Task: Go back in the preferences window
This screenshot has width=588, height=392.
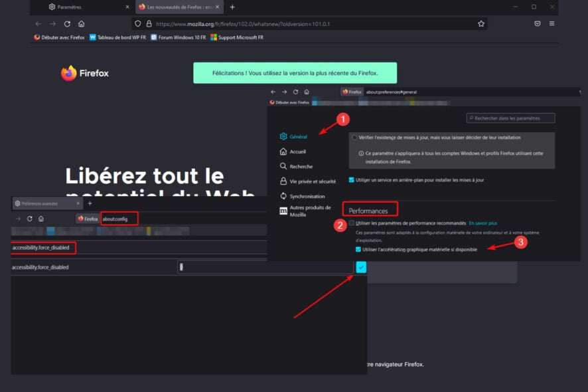Action: click(x=273, y=92)
